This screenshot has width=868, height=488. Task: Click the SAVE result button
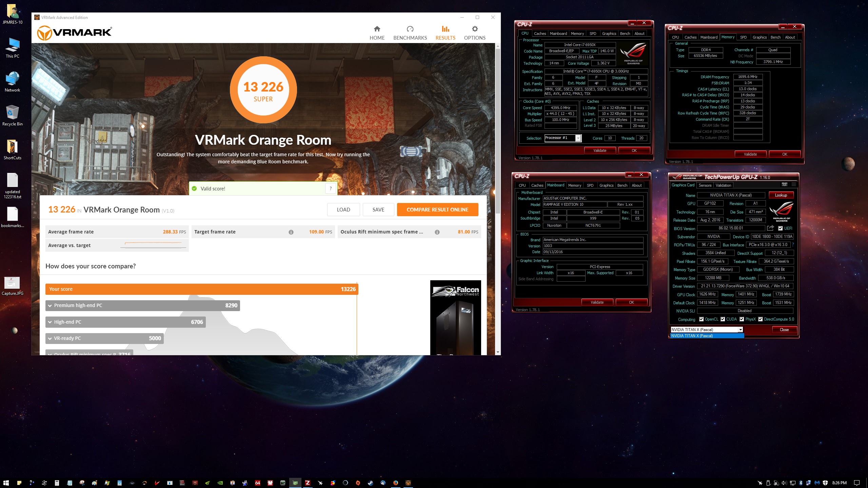[x=378, y=210]
